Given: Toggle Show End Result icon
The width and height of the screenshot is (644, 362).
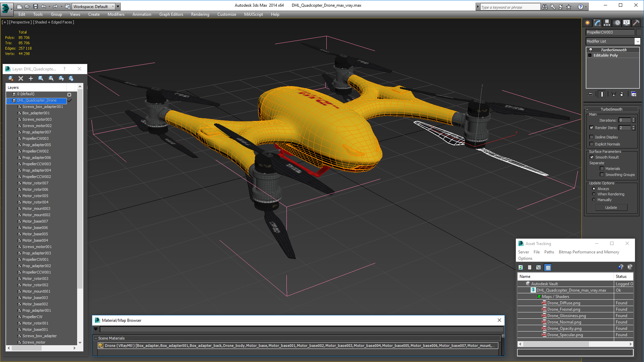Looking at the screenshot, I should [x=602, y=94].
